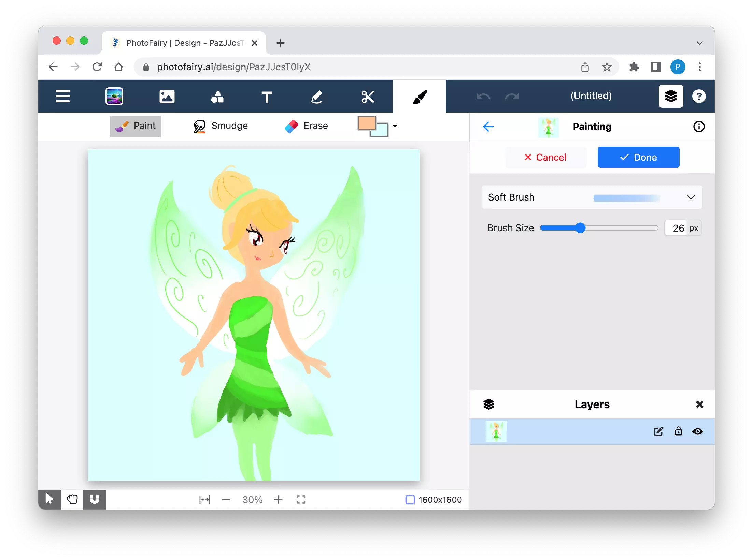This screenshot has height=560, width=753.
Task: Select the photo/image tool
Action: pos(167,97)
